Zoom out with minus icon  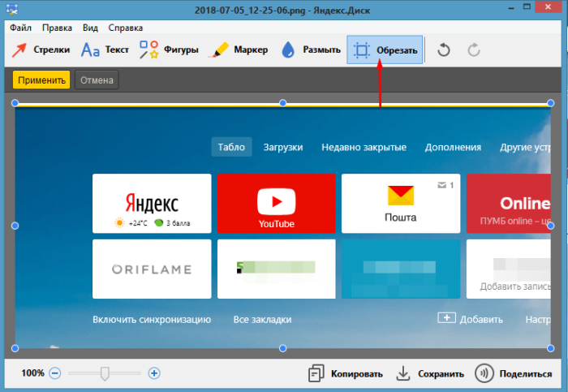55,373
